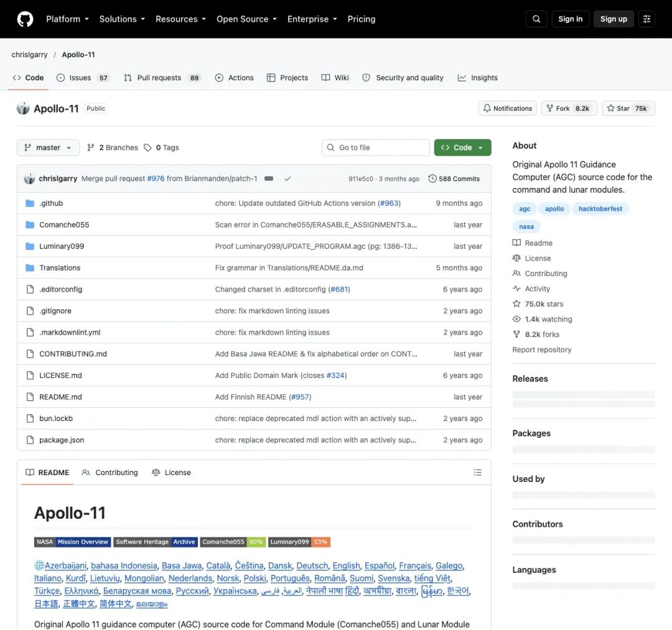Switch to the Wiki tab
Image resolution: width=672 pixels, height=630 pixels.
(335, 78)
